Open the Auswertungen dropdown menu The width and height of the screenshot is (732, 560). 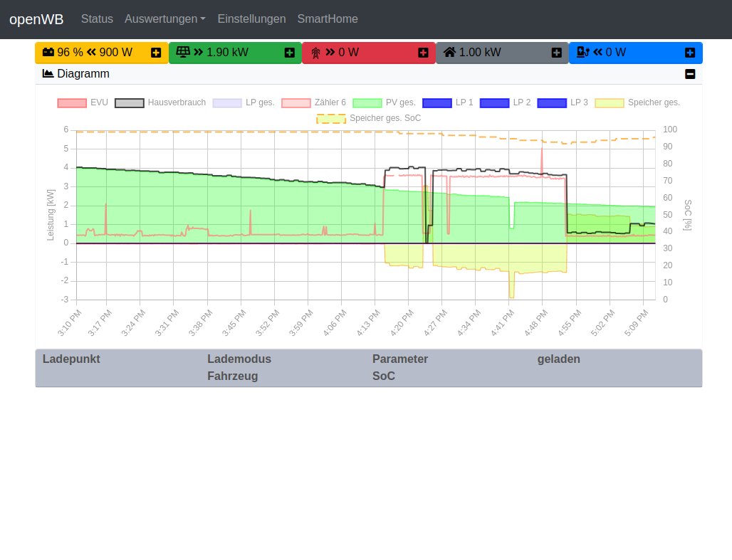tap(165, 19)
